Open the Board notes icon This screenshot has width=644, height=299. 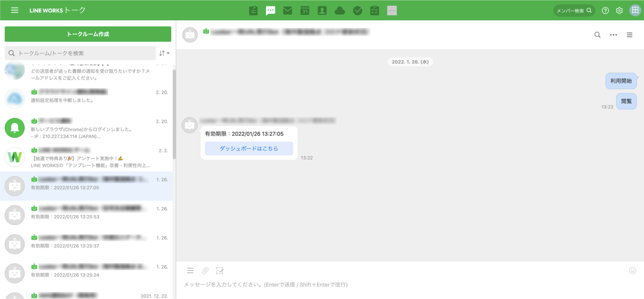coord(253,11)
